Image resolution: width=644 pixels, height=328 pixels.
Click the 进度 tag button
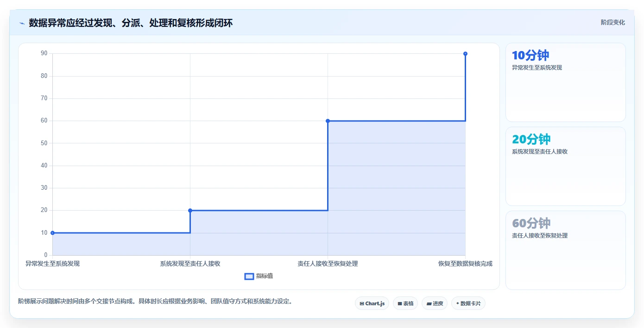click(x=435, y=303)
